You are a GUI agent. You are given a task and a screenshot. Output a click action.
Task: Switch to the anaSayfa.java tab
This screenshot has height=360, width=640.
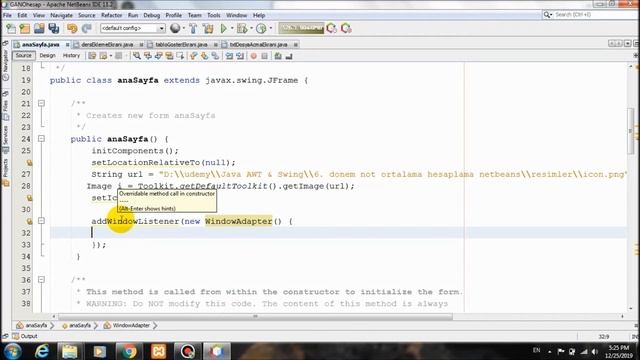pyautogui.click(x=40, y=44)
